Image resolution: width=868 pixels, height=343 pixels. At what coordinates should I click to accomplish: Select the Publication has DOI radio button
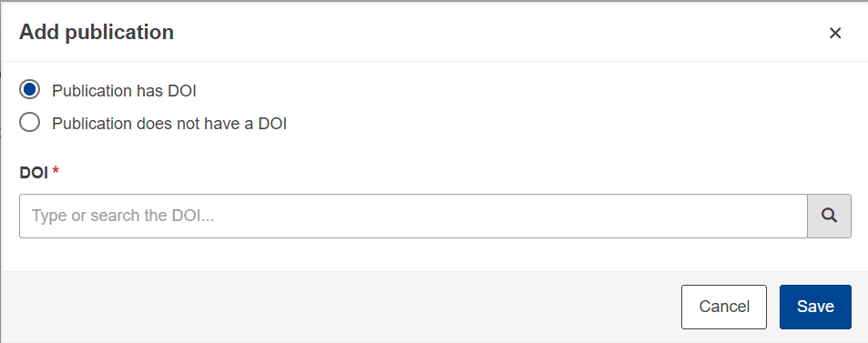(29, 90)
